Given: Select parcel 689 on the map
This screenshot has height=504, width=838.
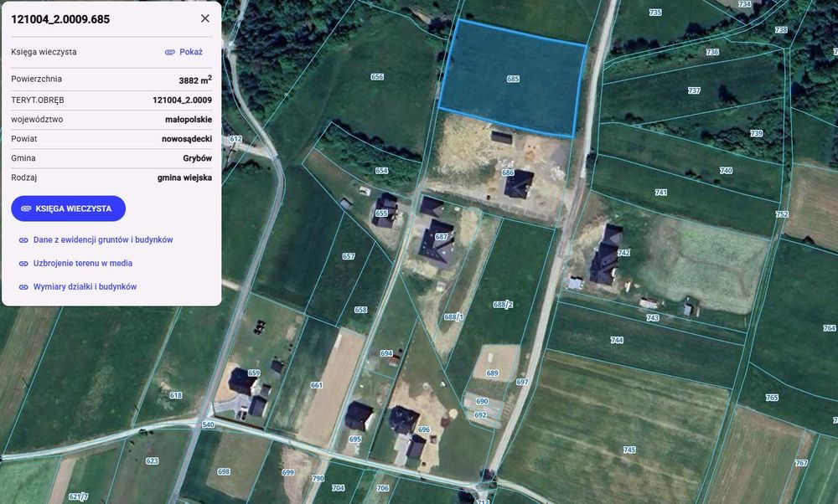Looking at the screenshot, I should pos(492,373).
